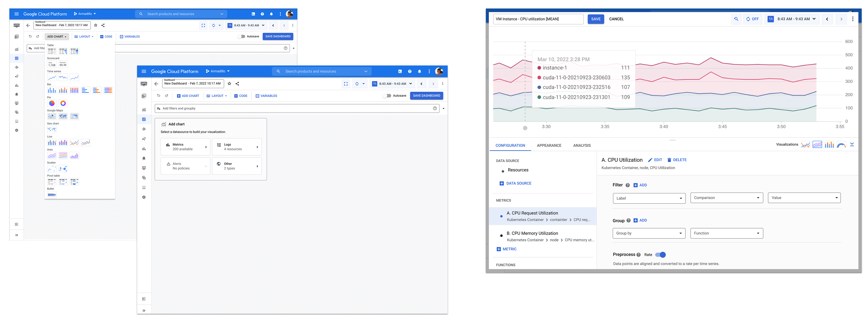868x324 pixels.
Task: Select the first Google Maps chart icon
Action: click(x=52, y=117)
